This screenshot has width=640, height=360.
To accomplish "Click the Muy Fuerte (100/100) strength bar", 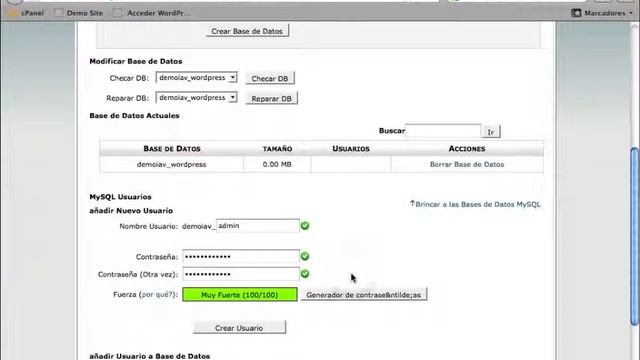I will point(240,295).
